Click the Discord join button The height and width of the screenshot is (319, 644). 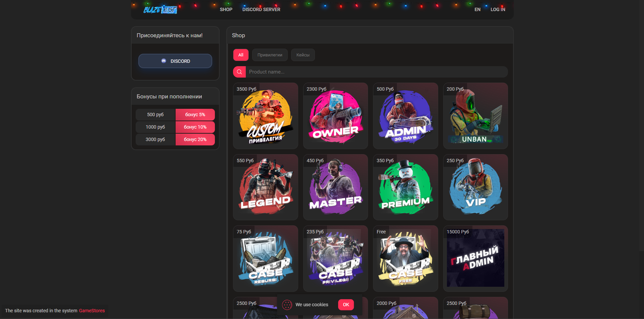click(x=175, y=61)
